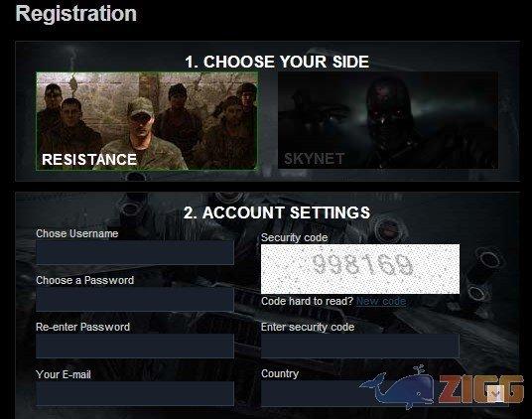Viewport: 532px width, 419px height.
Task: Select the Resistance side image
Action: pyautogui.click(x=147, y=121)
